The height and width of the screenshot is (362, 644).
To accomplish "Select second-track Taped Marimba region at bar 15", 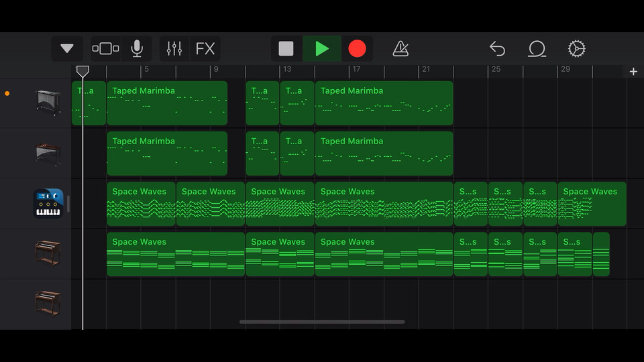I will pos(384,154).
